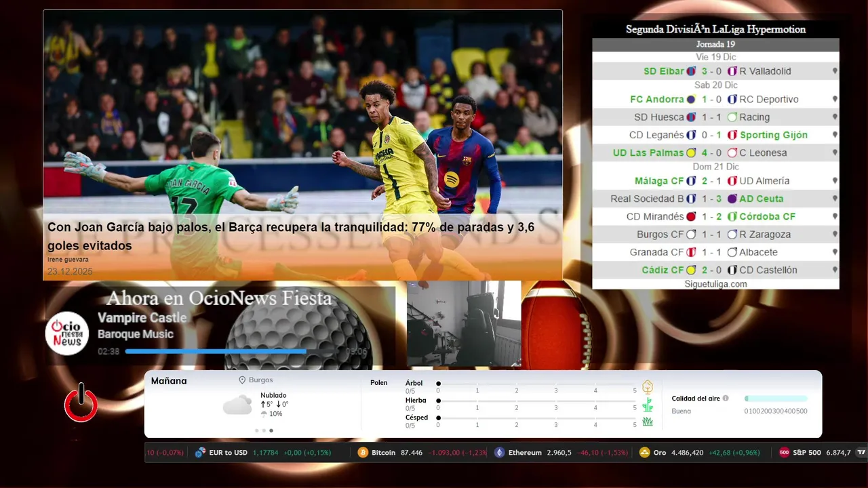Click the webcam room thumbnail

464,324
